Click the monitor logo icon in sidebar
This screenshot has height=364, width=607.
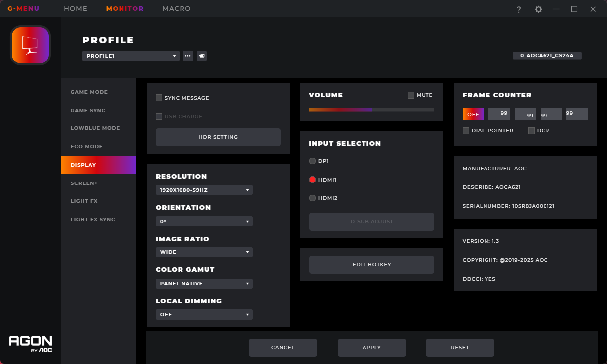(30, 46)
